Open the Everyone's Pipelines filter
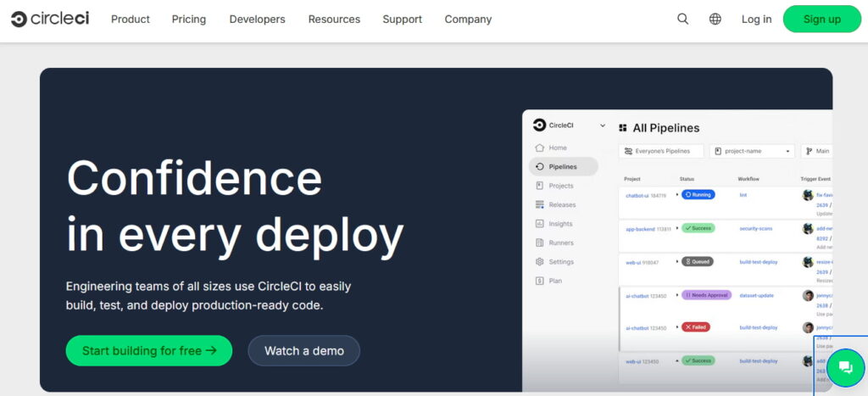Image resolution: width=868 pixels, height=396 pixels. [x=661, y=151]
